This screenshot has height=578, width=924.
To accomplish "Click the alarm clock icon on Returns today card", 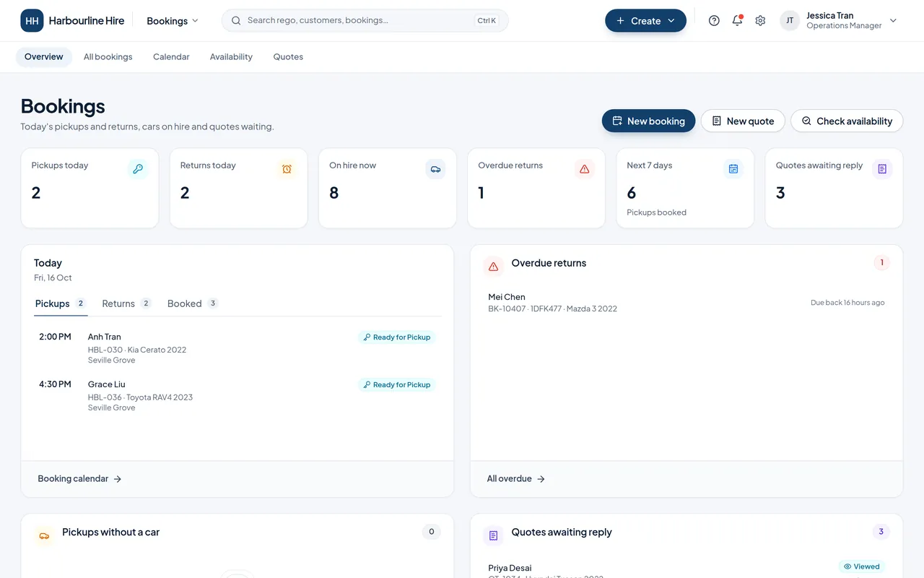I will pyautogui.click(x=287, y=169).
